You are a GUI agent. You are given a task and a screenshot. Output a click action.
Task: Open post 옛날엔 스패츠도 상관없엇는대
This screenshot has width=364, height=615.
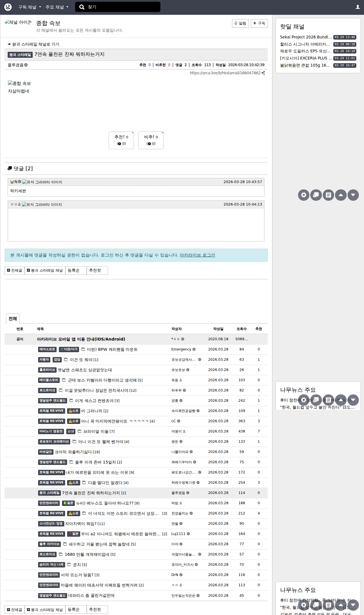tap(85, 370)
